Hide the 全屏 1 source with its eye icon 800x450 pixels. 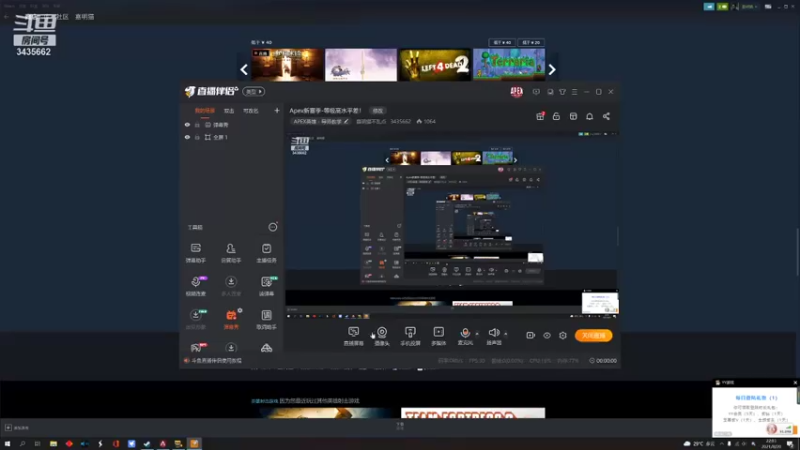click(x=187, y=137)
